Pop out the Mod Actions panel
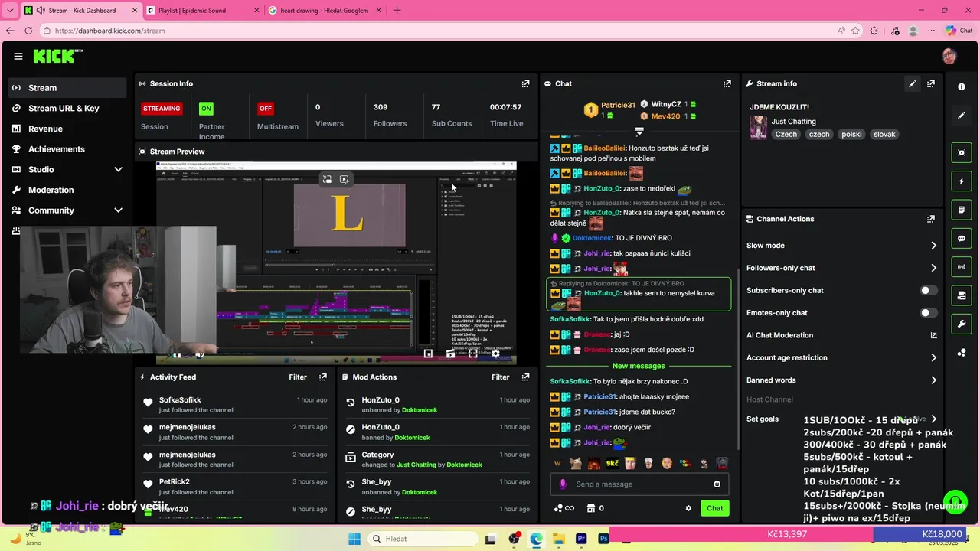 [525, 377]
